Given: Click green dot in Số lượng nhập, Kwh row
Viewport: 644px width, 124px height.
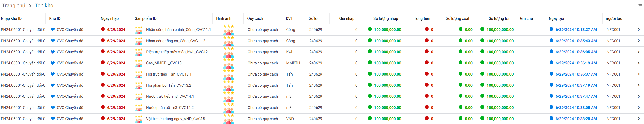Looking at the screenshot, I should click(370, 51).
